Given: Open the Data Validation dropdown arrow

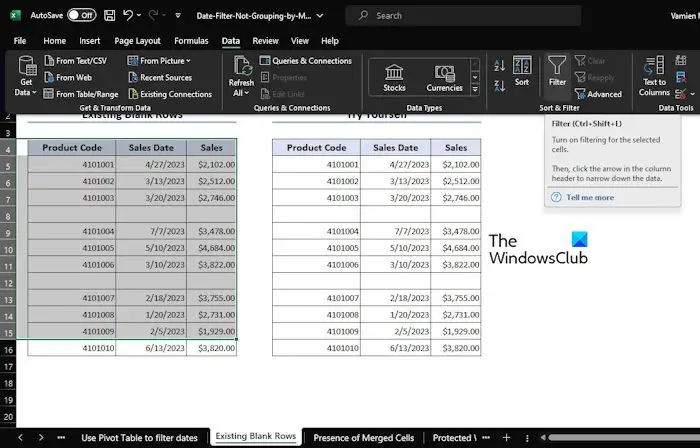Looking at the screenshot, I should click(692, 94).
